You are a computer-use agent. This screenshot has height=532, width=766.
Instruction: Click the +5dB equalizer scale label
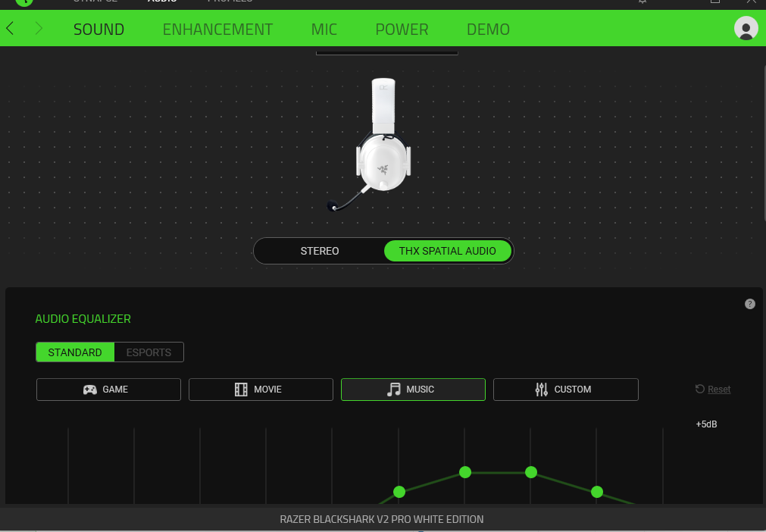tap(706, 424)
